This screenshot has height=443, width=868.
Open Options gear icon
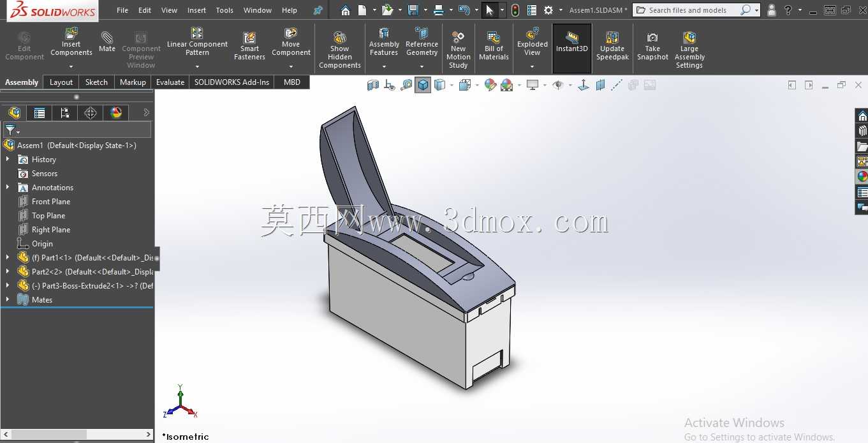pos(548,10)
